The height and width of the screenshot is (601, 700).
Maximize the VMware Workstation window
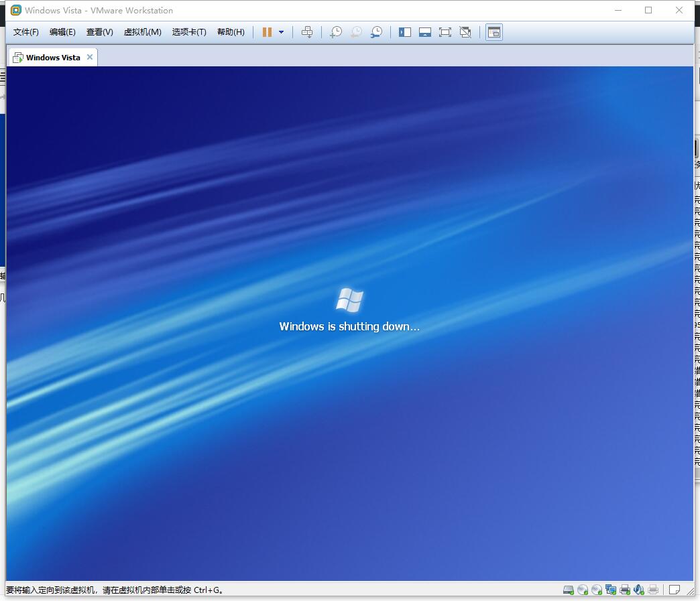coord(648,10)
